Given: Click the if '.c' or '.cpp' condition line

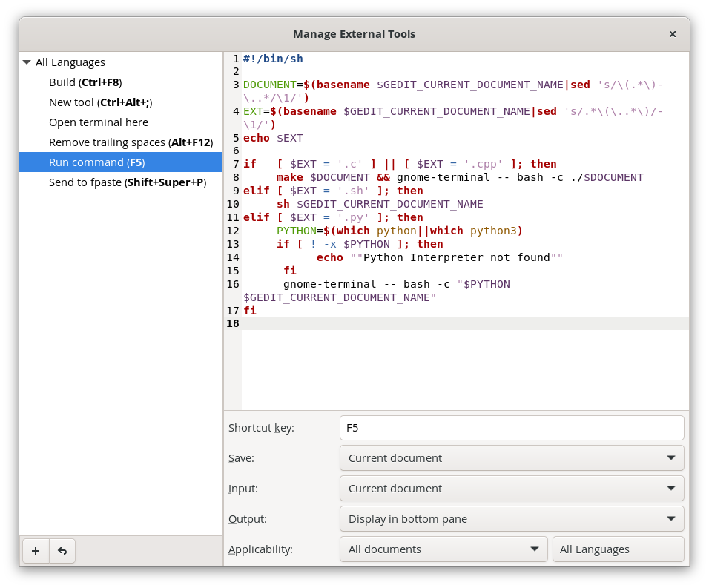Looking at the screenshot, I should [400, 164].
